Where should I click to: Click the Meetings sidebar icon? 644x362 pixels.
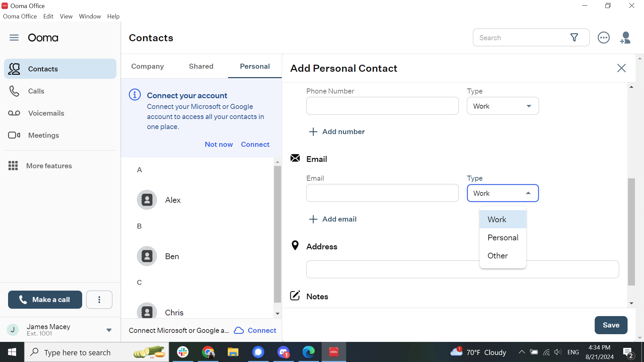(x=14, y=135)
